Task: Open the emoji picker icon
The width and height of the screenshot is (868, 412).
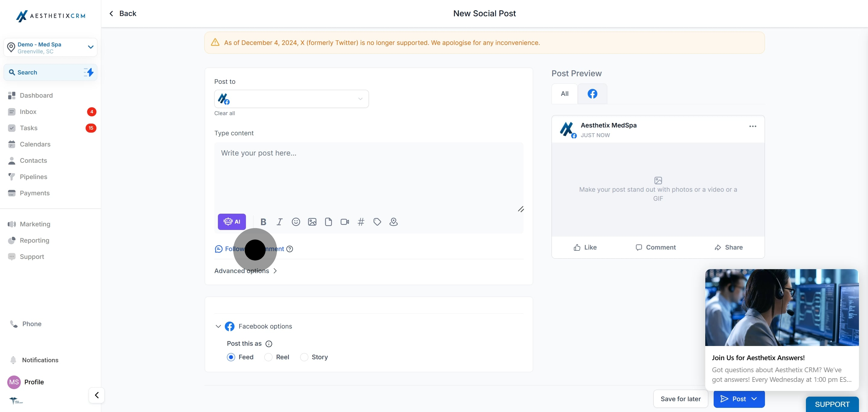Action: [x=296, y=222]
